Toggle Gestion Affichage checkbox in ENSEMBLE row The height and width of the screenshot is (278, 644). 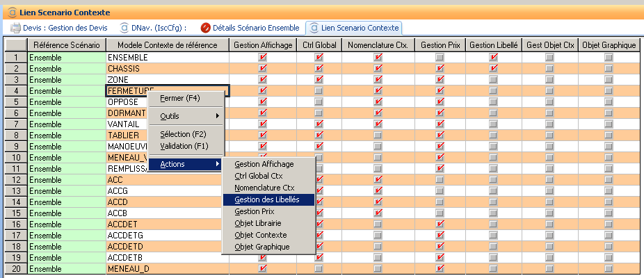[262, 57]
